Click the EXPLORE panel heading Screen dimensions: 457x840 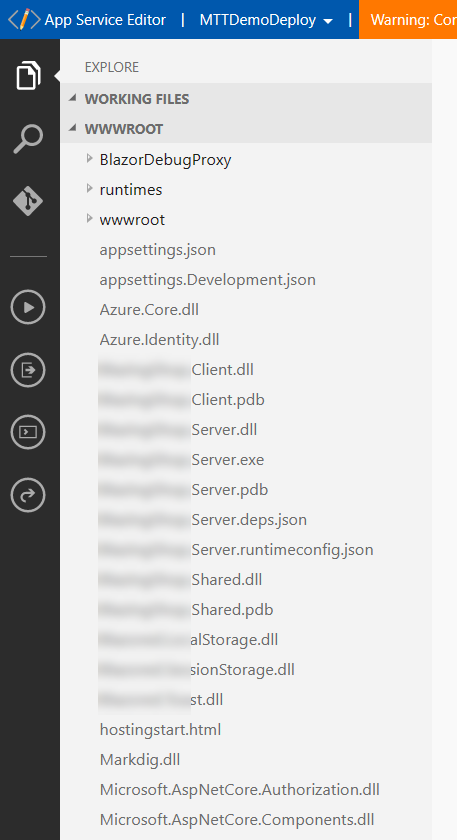click(111, 67)
